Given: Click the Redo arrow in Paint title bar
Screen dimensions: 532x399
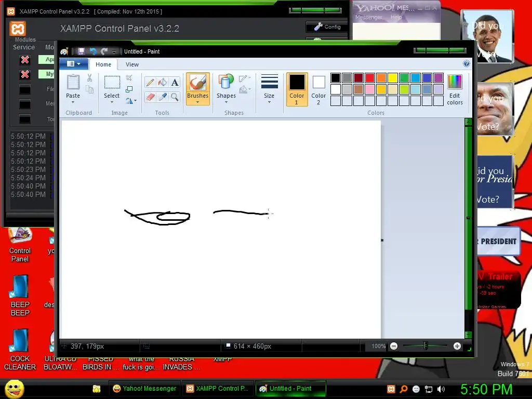Looking at the screenshot, I should [104, 51].
